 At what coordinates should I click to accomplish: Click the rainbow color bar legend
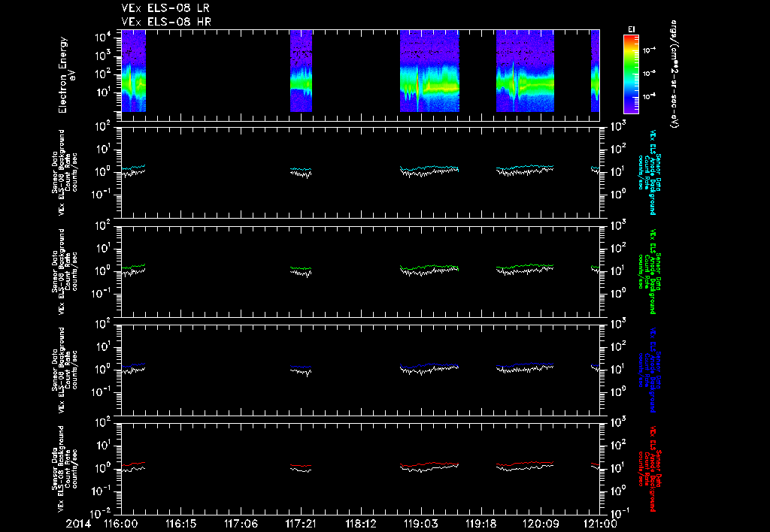(631, 74)
